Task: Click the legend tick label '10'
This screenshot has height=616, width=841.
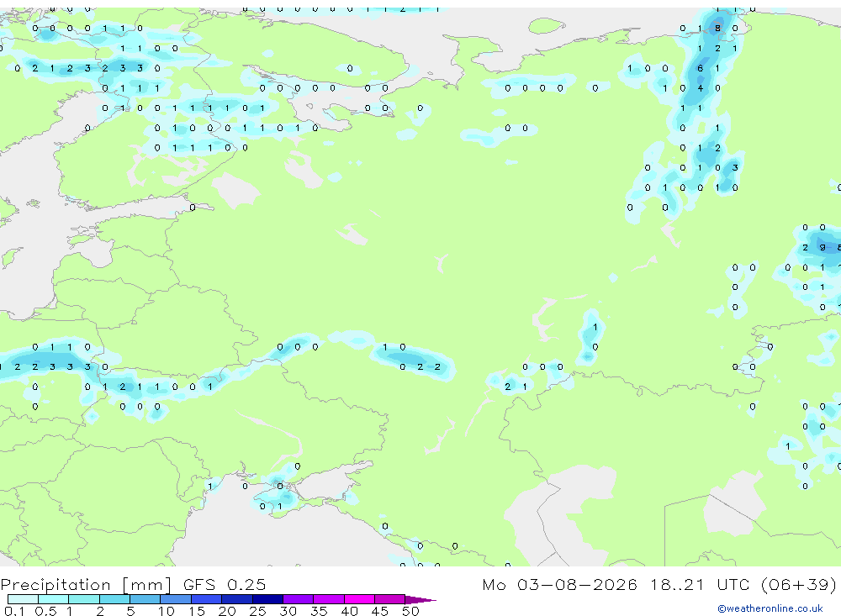Action: 167,611
